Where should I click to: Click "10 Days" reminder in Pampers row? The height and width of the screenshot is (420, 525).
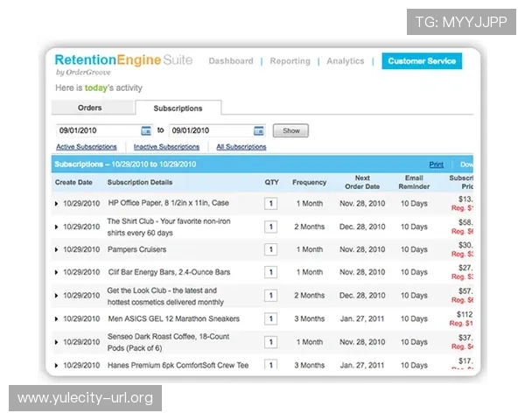(x=414, y=249)
